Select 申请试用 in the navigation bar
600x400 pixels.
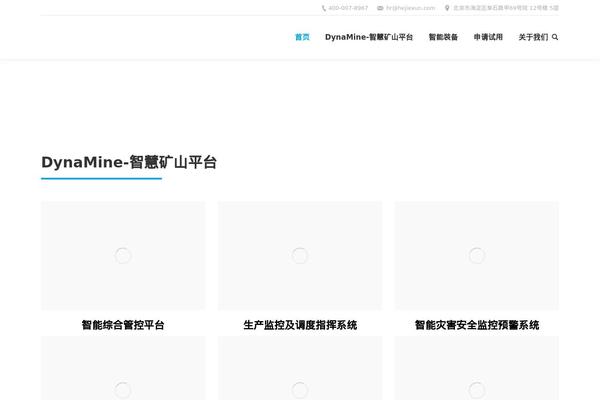pos(488,37)
